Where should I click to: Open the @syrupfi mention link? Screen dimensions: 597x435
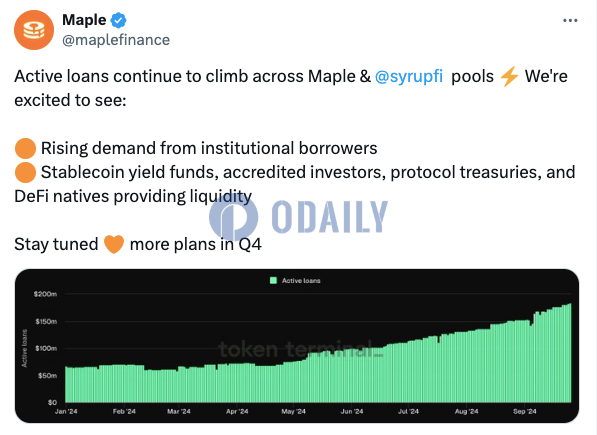pos(409,76)
